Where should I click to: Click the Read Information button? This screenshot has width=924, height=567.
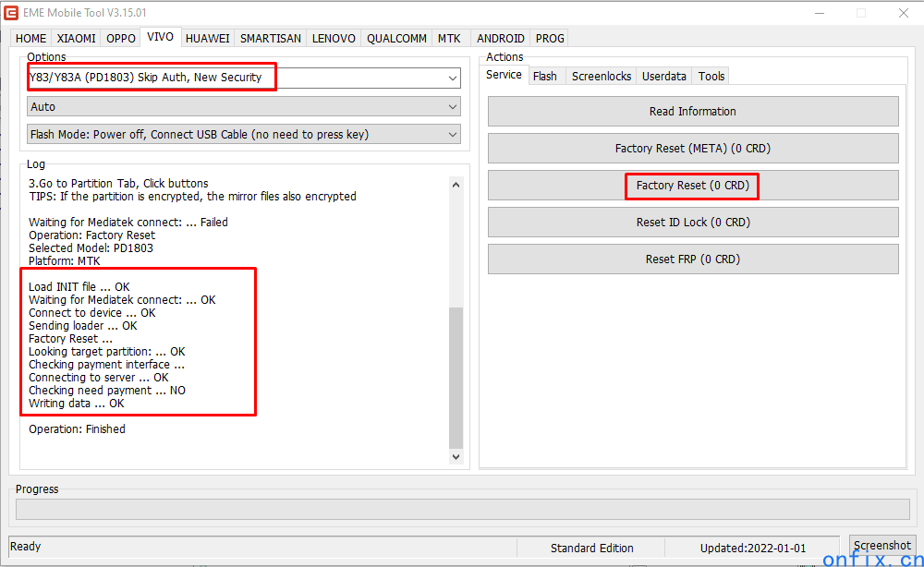pos(693,112)
